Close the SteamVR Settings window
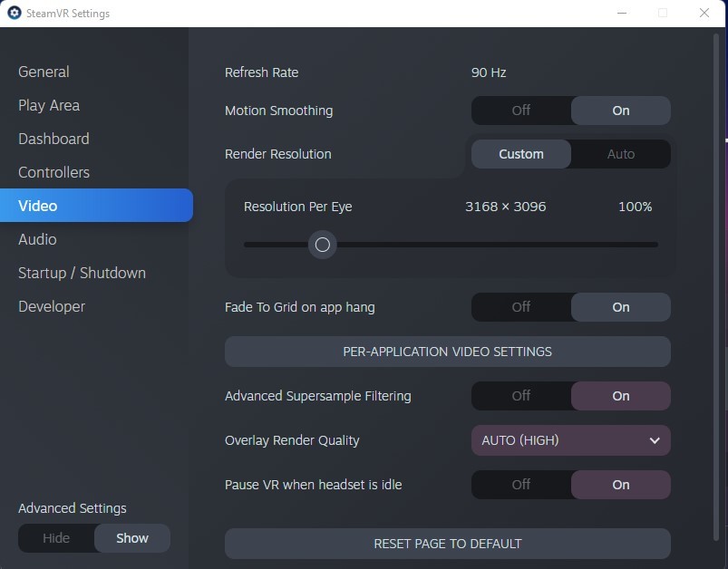The height and width of the screenshot is (569, 728). 704,13
